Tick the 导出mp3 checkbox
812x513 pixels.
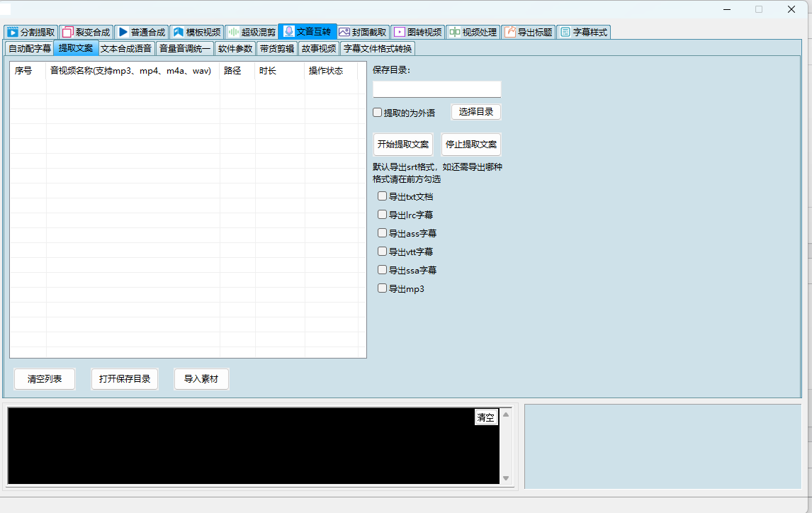point(383,288)
